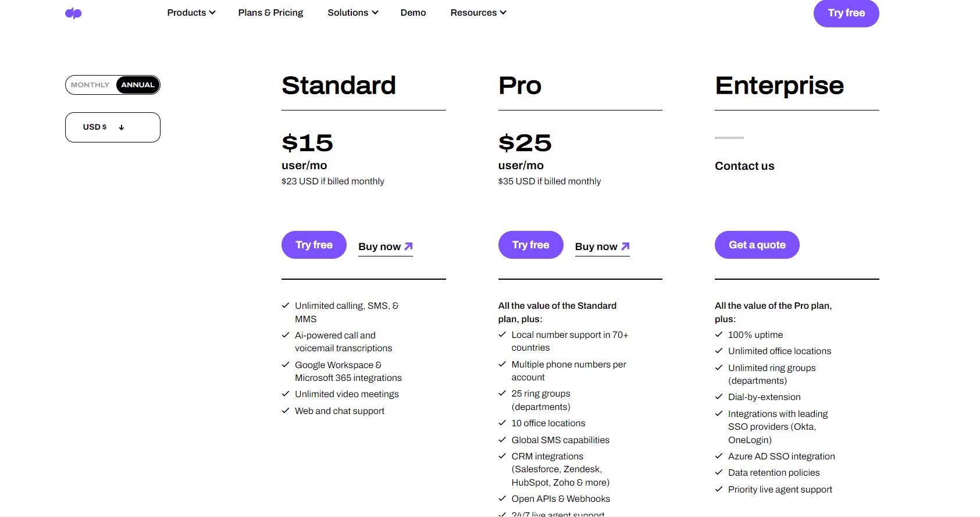Click the checkmark beside Dial-by-extension

click(718, 397)
